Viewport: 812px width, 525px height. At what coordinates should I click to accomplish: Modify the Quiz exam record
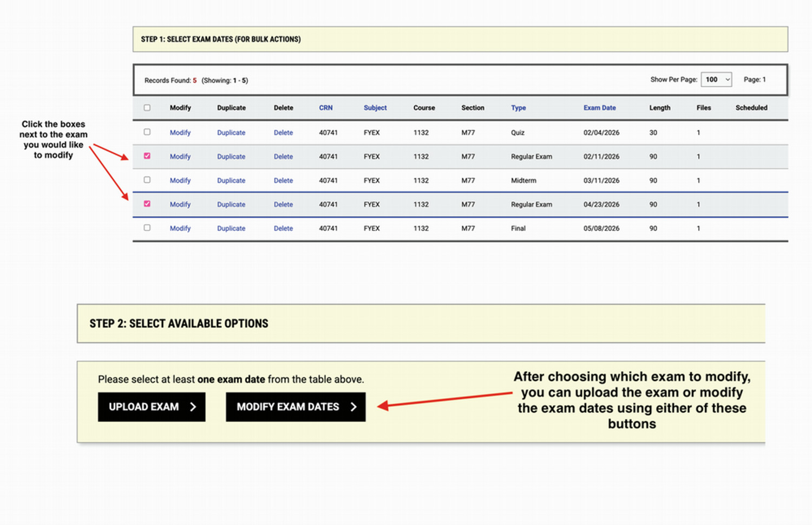(180, 132)
